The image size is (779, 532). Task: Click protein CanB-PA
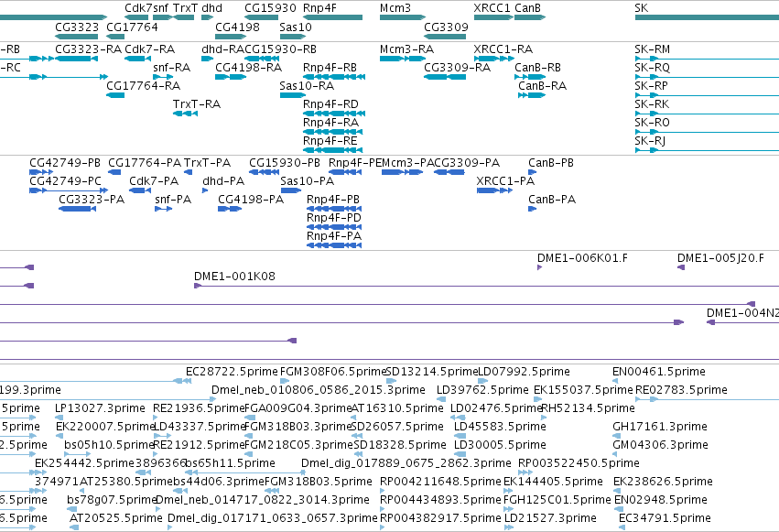click(532, 209)
